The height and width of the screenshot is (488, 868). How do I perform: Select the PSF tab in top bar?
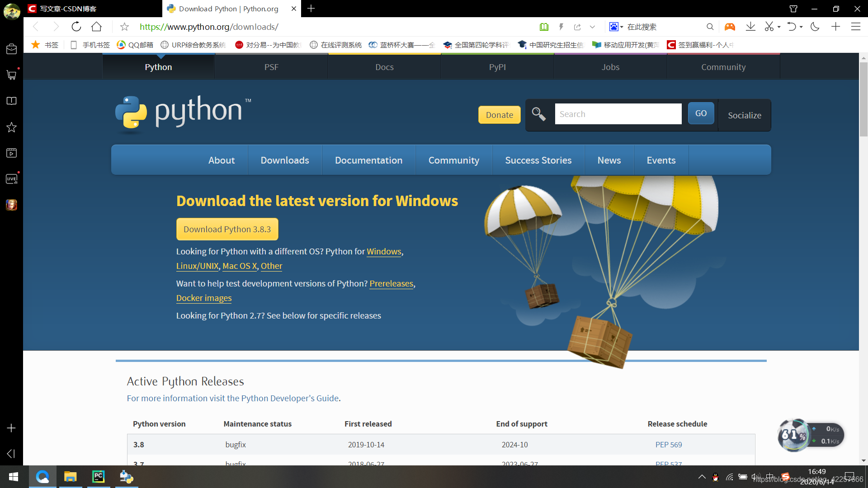271,67
